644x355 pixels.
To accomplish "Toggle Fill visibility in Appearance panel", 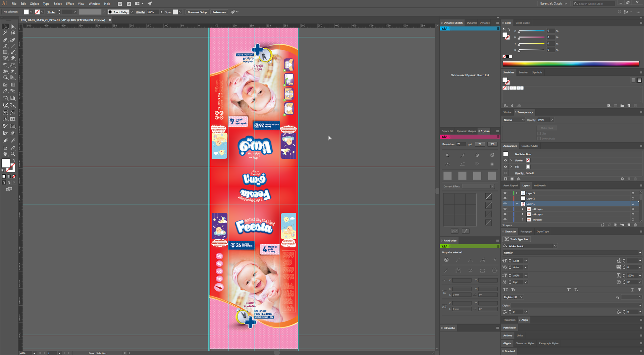I will click(505, 167).
